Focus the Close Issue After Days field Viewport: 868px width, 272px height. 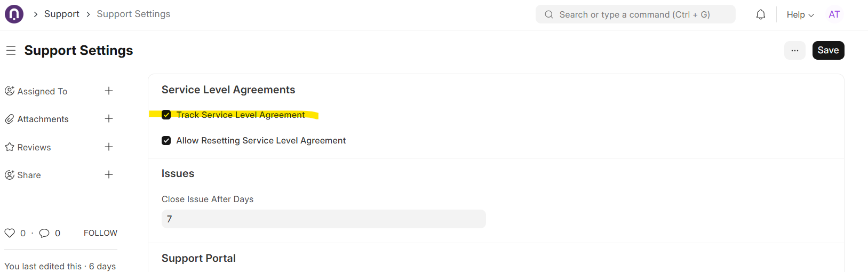pos(324,219)
